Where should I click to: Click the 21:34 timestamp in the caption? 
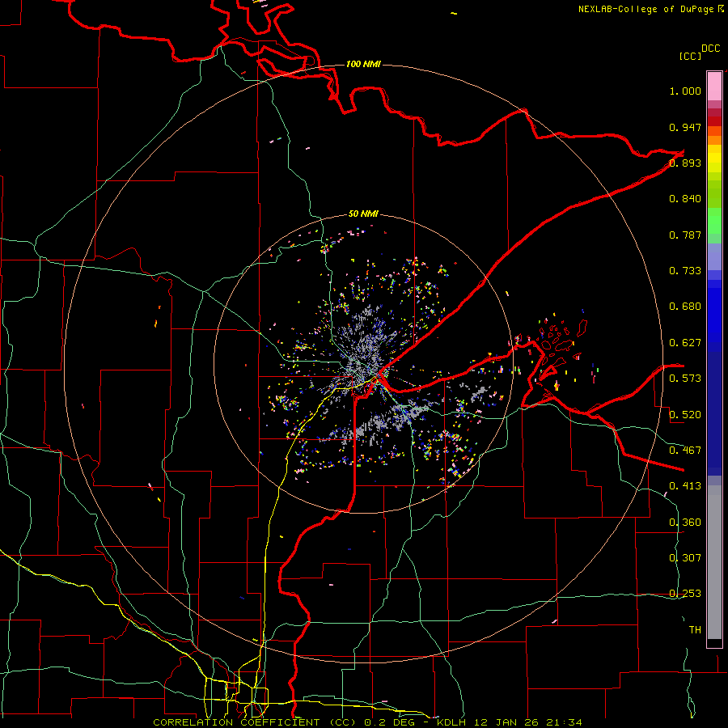tap(564, 722)
